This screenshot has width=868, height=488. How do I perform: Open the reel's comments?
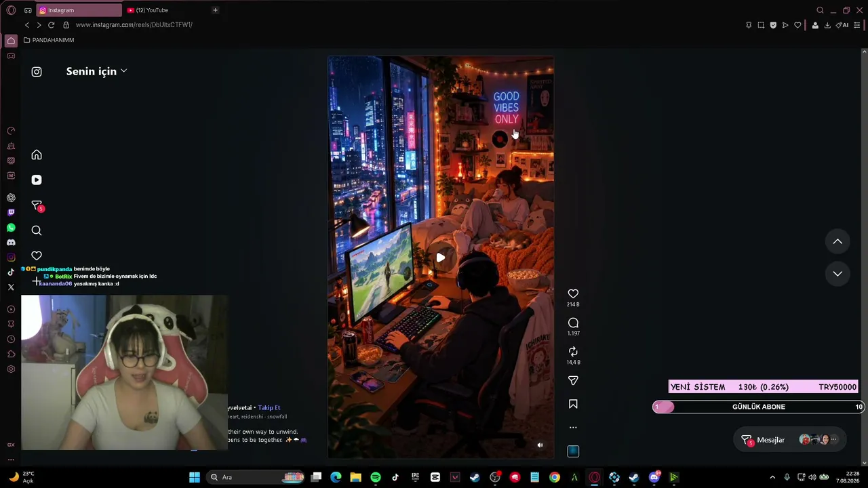pos(573,323)
